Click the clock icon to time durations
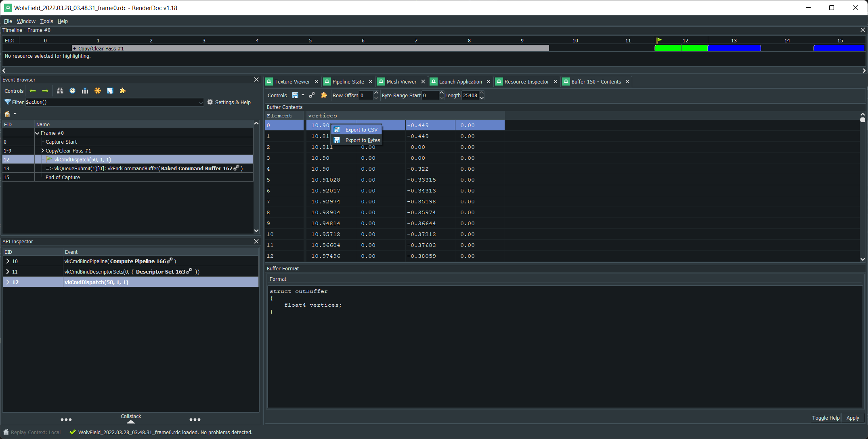 pos(72,91)
